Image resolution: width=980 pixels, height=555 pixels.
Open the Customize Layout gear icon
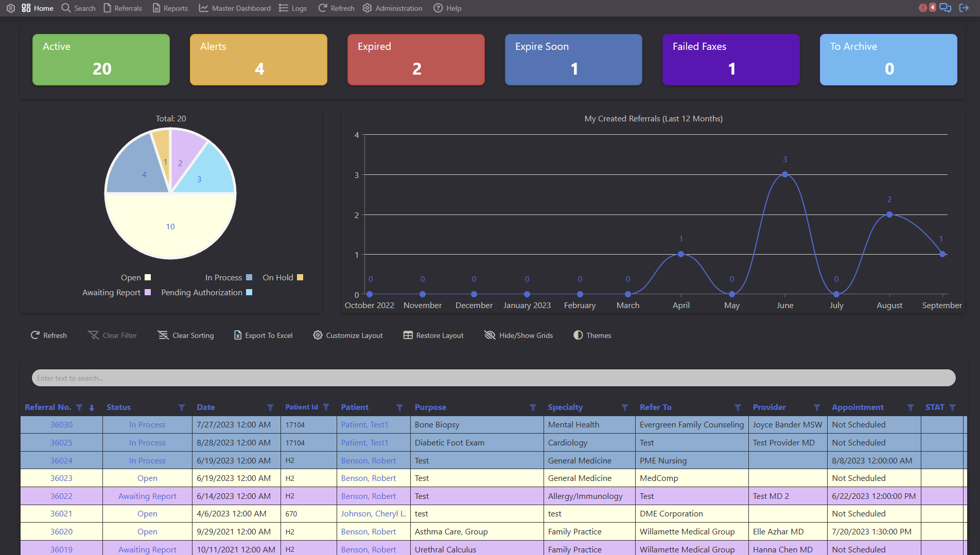(318, 335)
